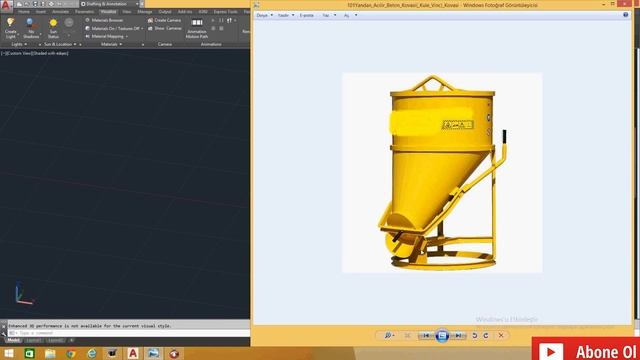640x360 pixels.
Task: Go to the previous photo
Action: pyautogui.click(x=426, y=336)
